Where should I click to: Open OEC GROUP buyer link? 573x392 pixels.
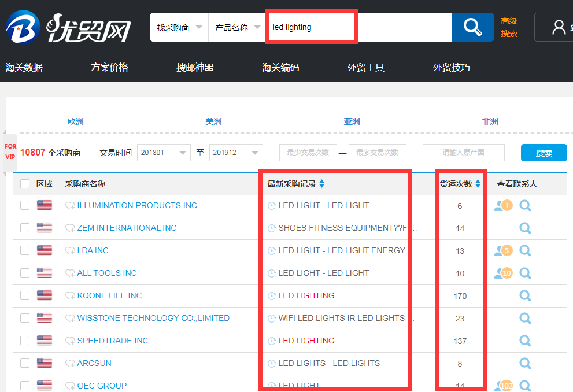point(102,386)
